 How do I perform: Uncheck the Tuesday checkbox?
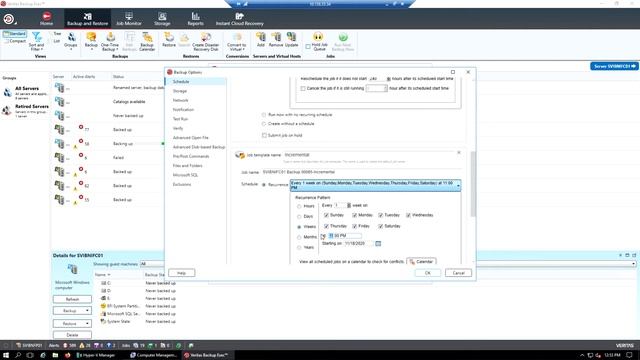[380, 215]
